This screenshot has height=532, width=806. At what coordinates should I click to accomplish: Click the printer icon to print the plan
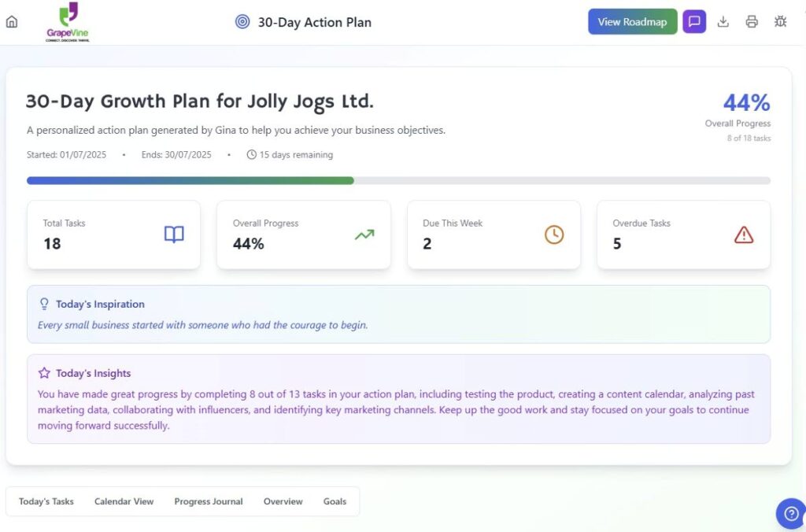pyautogui.click(x=752, y=22)
